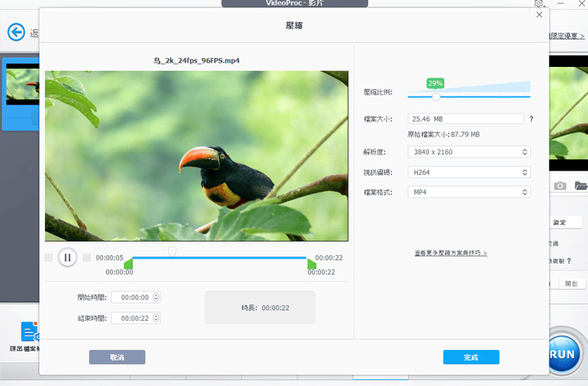Click the RUN button in the main window
The image size is (588, 386).
point(563,354)
